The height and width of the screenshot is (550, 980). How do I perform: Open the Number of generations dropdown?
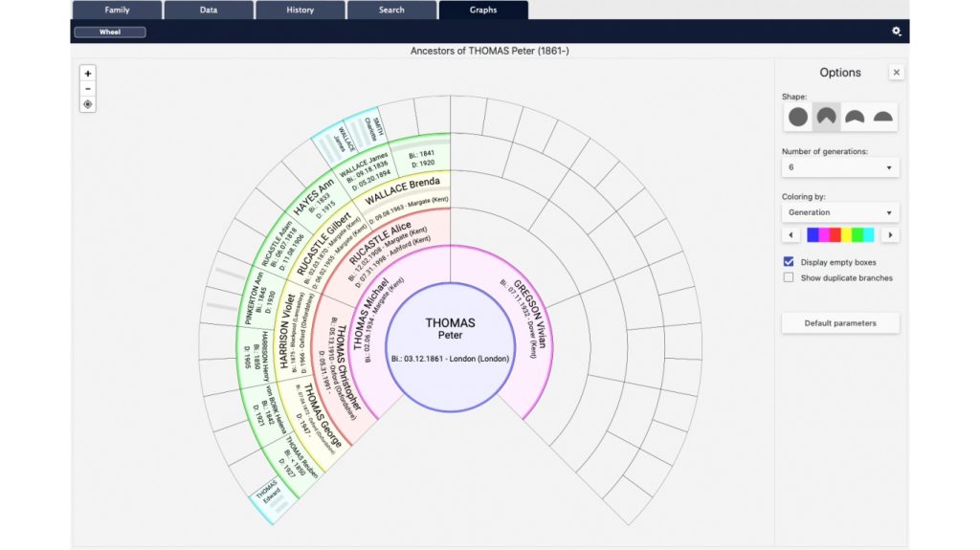point(840,167)
